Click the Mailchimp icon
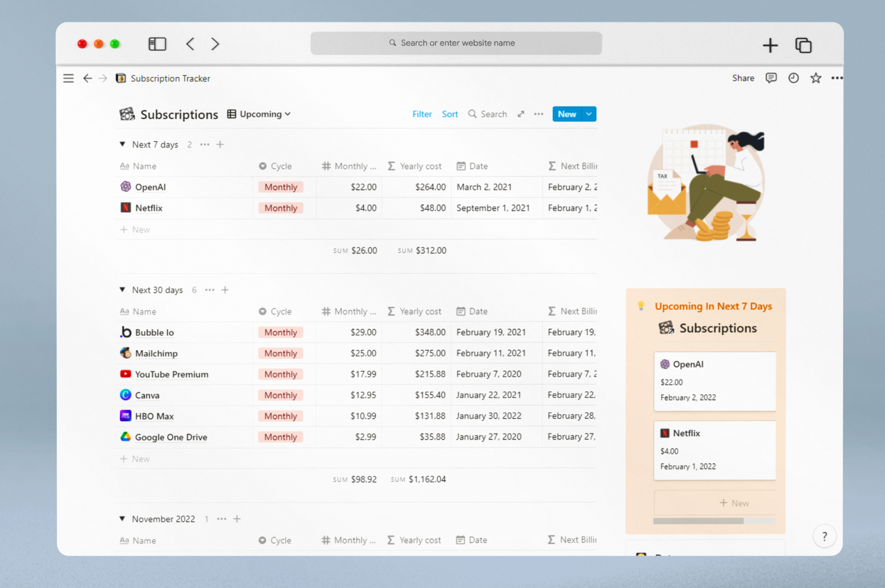Screen dimensions: 885x588 (x=125, y=353)
